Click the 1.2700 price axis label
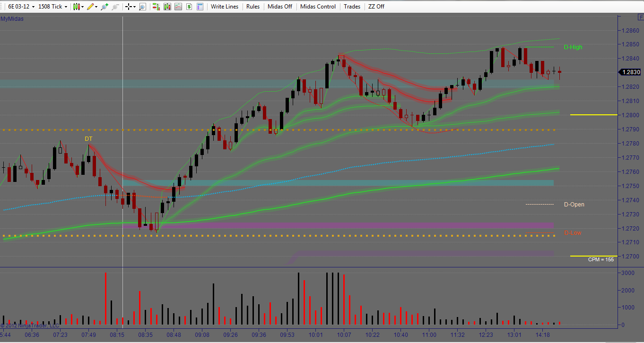 pyautogui.click(x=631, y=257)
